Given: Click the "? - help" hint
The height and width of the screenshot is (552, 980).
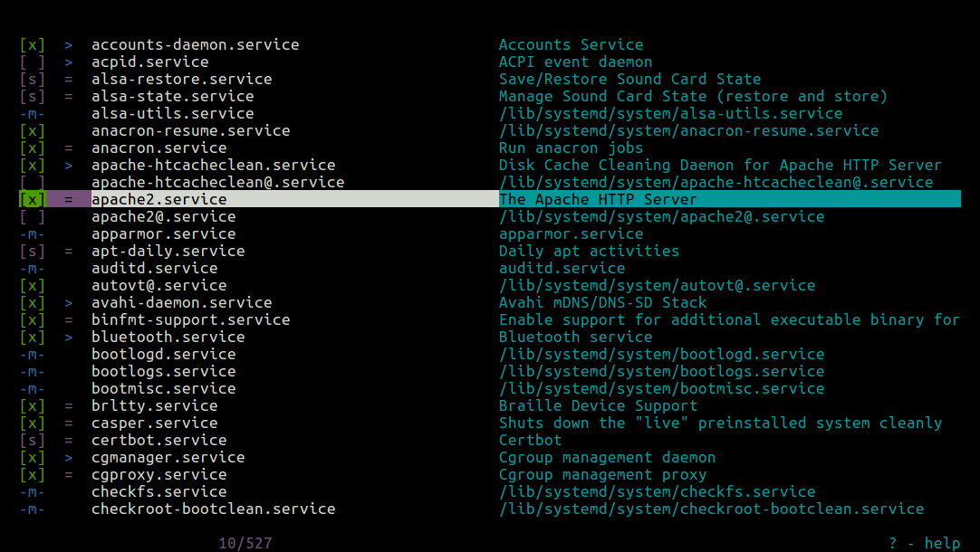Looking at the screenshot, I should [x=924, y=543].
